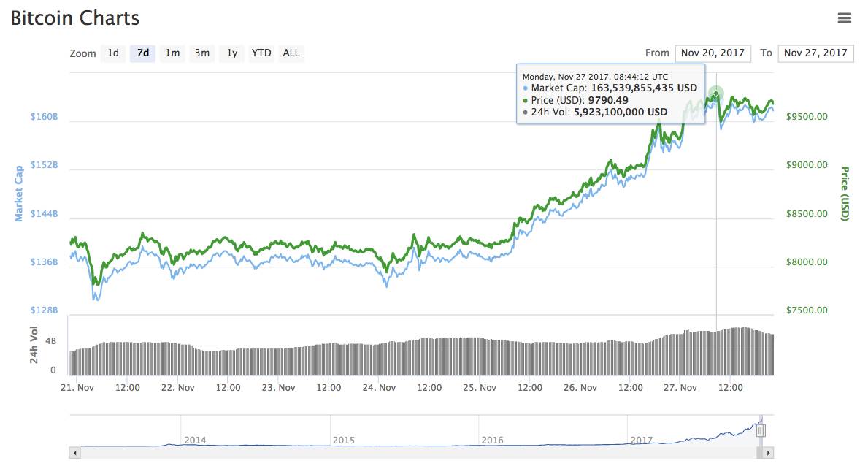
Task: Click the 21. Nov date label
Action: click(x=77, y=388)
